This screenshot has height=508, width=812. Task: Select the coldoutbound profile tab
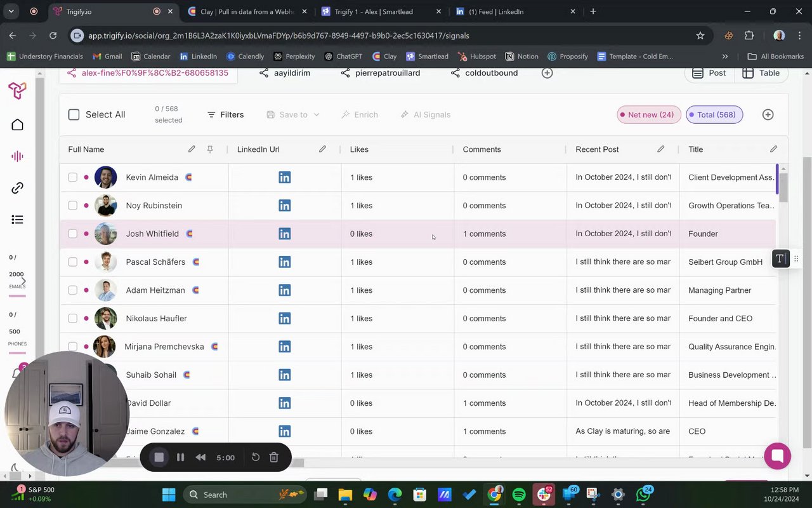(x=484, y=73)
